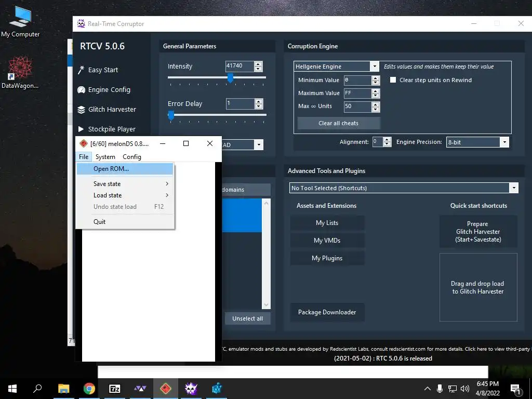Switch to Real-Time Corruptor taskbar icon
532x399 pixels.
click(x=191, y=389)
